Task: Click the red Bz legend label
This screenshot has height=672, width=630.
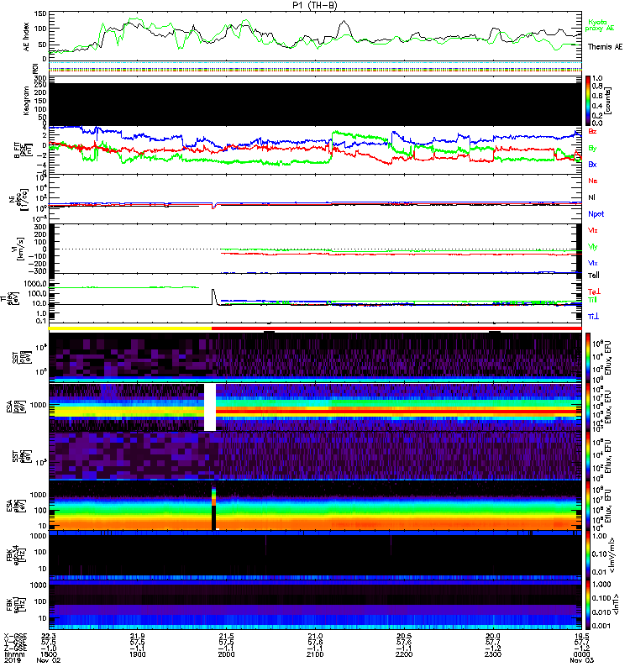Action: 593,131
